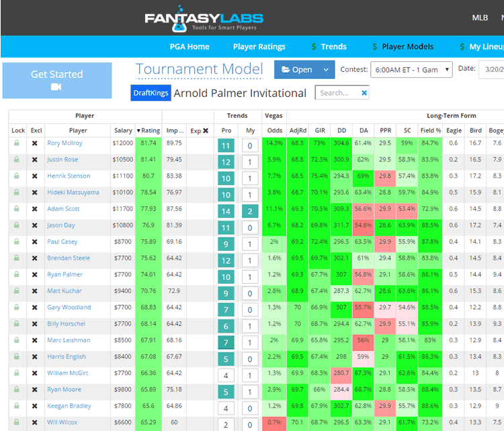
Task: Click the lock icon for Hideki Matsuyama
Action: 17,192
